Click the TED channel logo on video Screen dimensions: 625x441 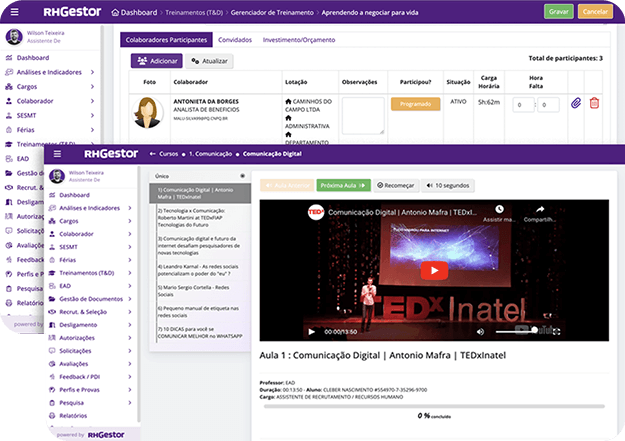tap(316, 212)
